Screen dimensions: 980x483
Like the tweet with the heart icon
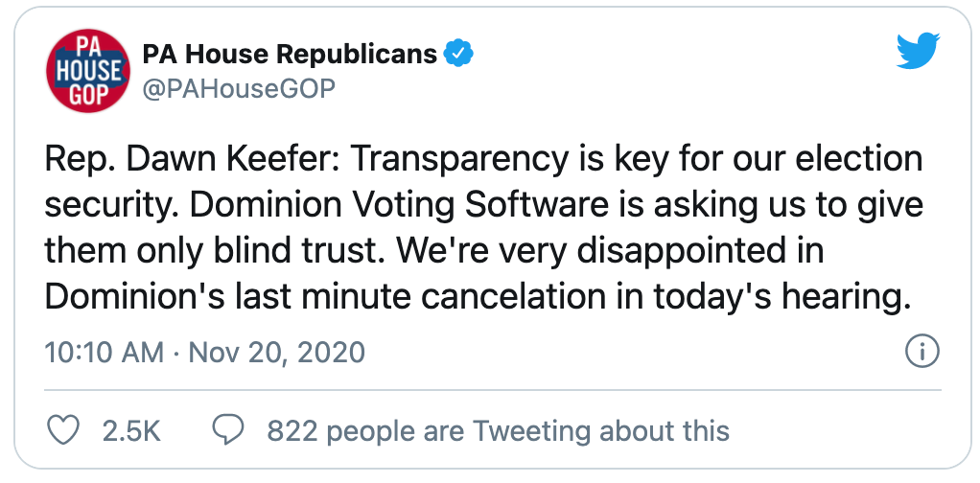pyautogui.click(x=63, y=430)
